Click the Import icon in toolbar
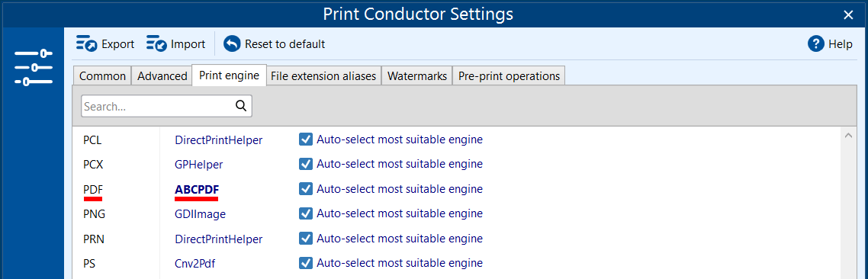 [156, 43]
